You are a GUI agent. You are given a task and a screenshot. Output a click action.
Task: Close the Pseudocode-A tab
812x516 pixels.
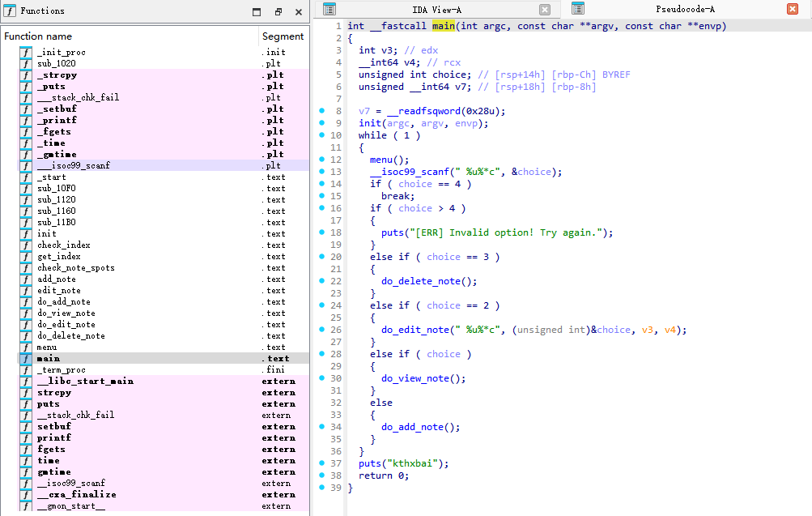coord(792,10)
